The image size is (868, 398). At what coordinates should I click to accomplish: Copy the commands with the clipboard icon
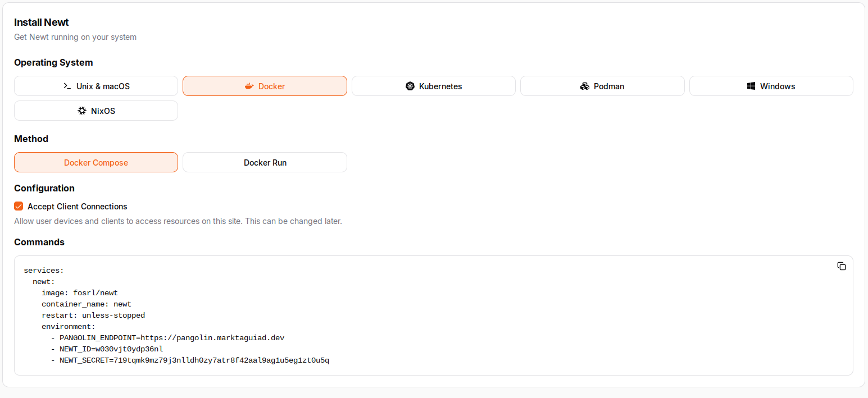[x=841, y=266]
